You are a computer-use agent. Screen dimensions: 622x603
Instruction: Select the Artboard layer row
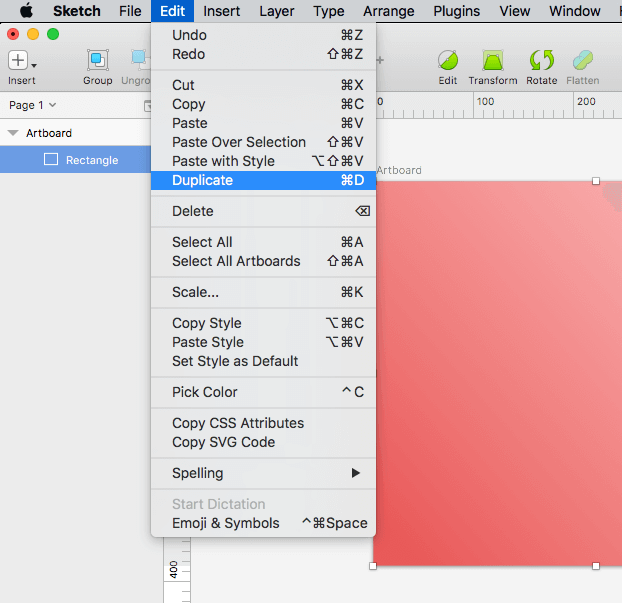pyautogui.click(x=75, y=133)
